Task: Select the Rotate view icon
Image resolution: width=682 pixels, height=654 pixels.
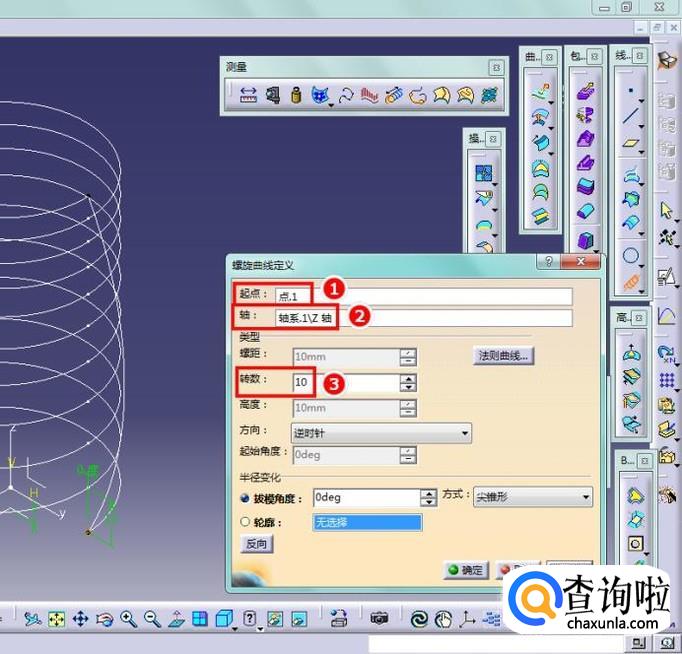Action: pos(104,619)
